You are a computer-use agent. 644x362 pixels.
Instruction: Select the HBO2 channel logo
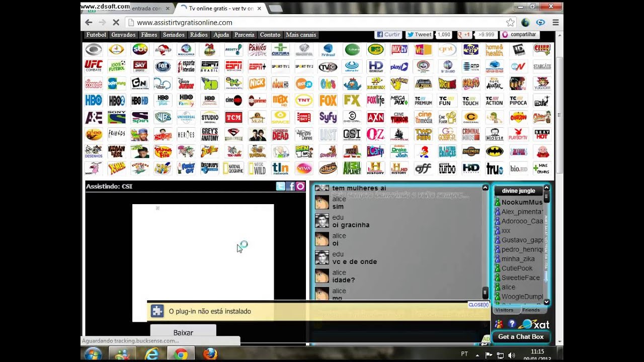coord(117,100)
